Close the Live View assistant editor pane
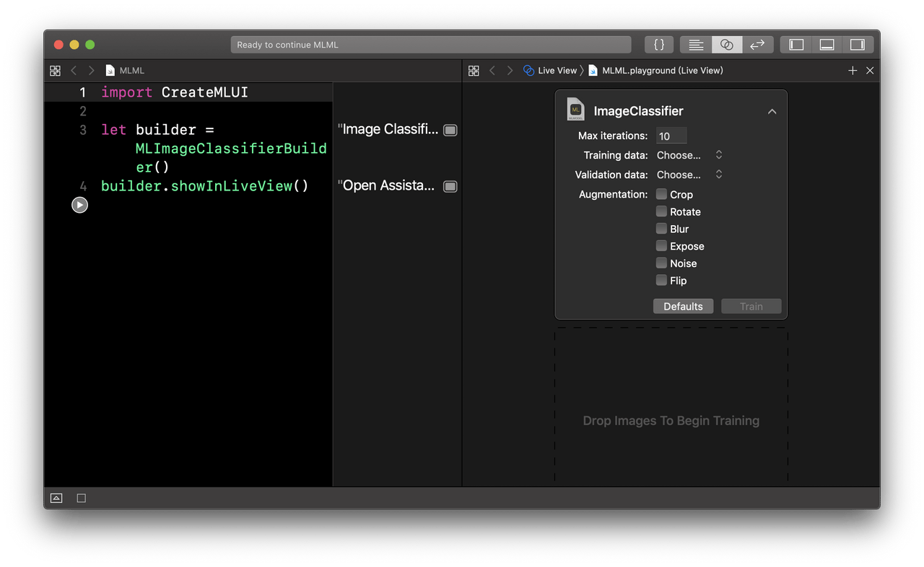The image size is (924, 567). [x=870, y=71]
